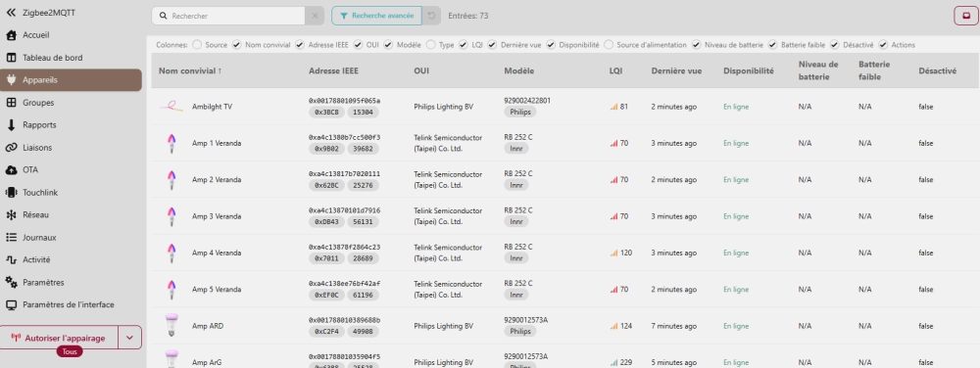Toggle Actions column checkbox
The image size is (980, 368).
click(883, 45)
